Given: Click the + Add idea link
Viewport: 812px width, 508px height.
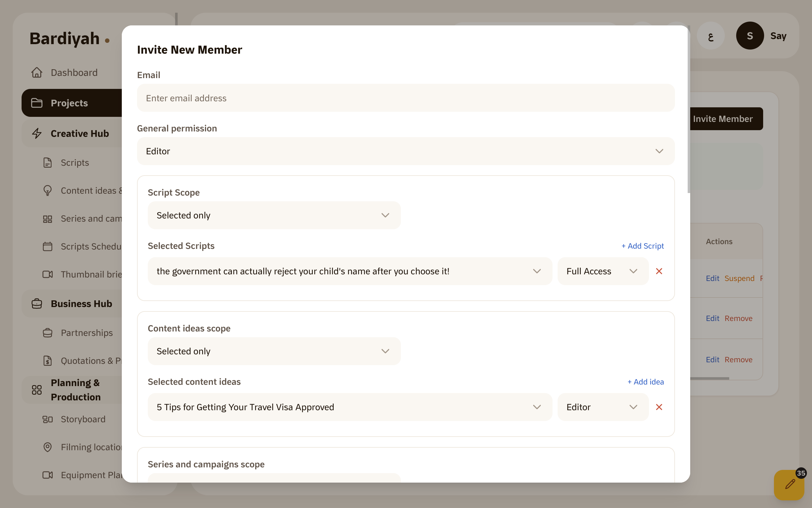Looking at the screenshot, I should coord(645,382).
